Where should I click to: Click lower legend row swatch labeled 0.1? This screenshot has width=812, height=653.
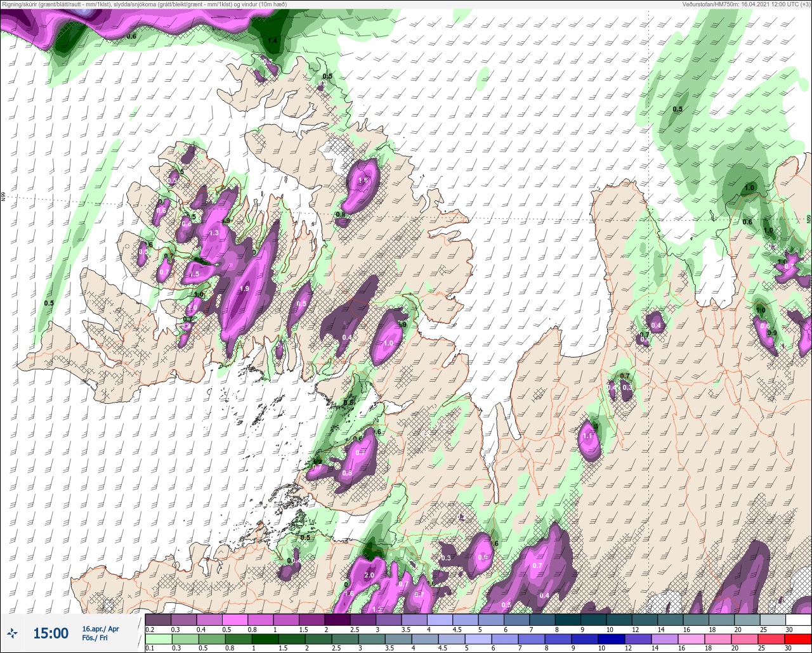tap(158, 638)
